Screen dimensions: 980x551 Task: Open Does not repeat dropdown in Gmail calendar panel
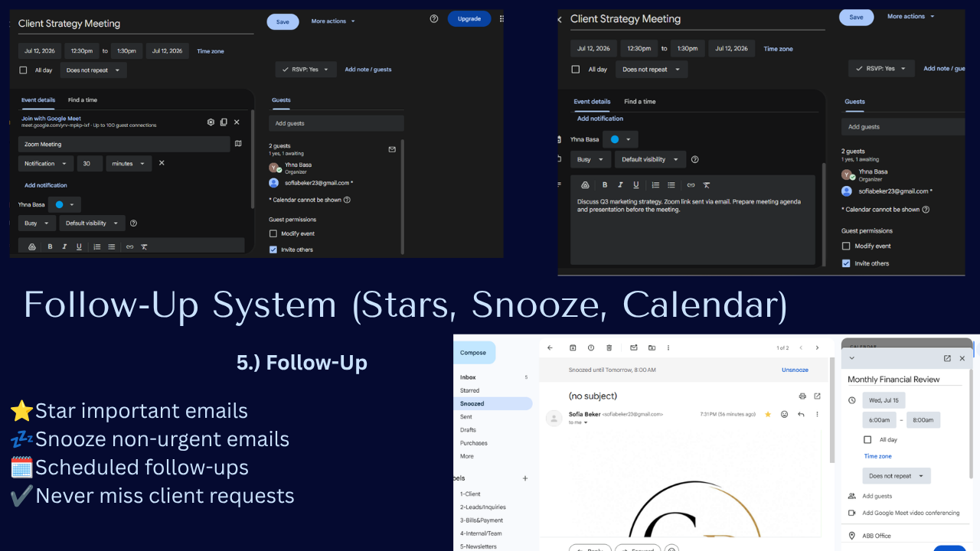click(x=897, y=476)
